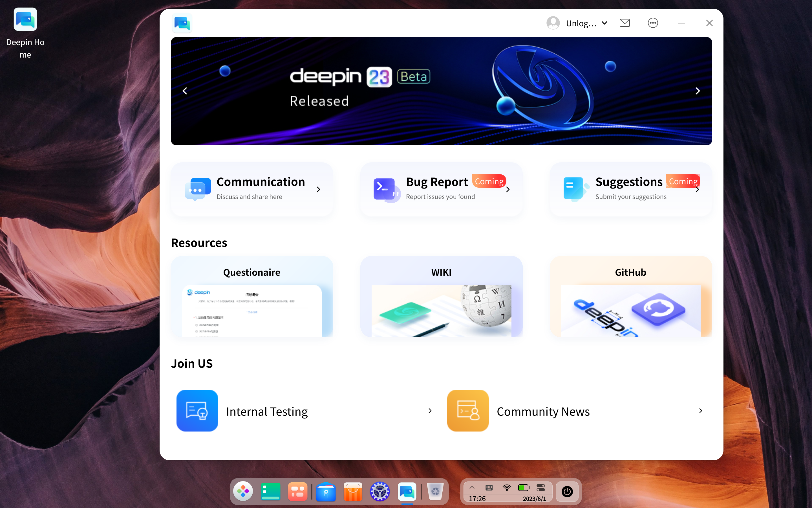Screen dimensions: 812x508
Task: Open the mail messages icon
Action: (625, 23)
